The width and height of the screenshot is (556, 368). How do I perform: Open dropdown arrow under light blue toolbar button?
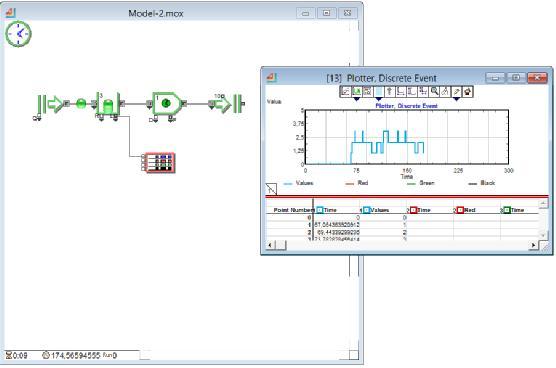pyautogui.click(x=378, y=99)
